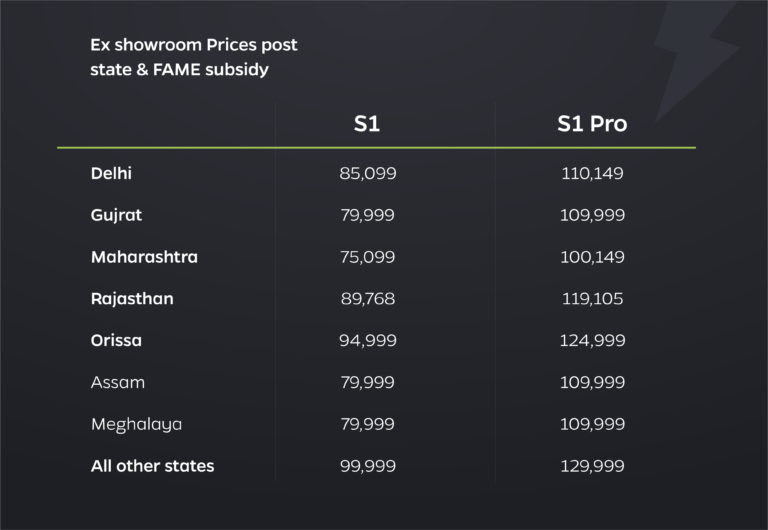Image resolution: width=768 pixels, height=530 pixels.
Task: Click the Rajasthan row label
Action: click(132, 299)
